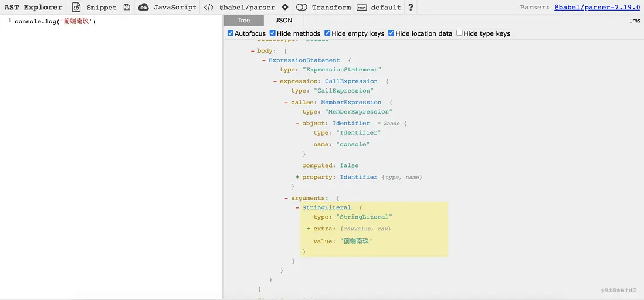This screenshot has width=644, height=300.
Task: Click the Transform label
Action: coord(331,8)
